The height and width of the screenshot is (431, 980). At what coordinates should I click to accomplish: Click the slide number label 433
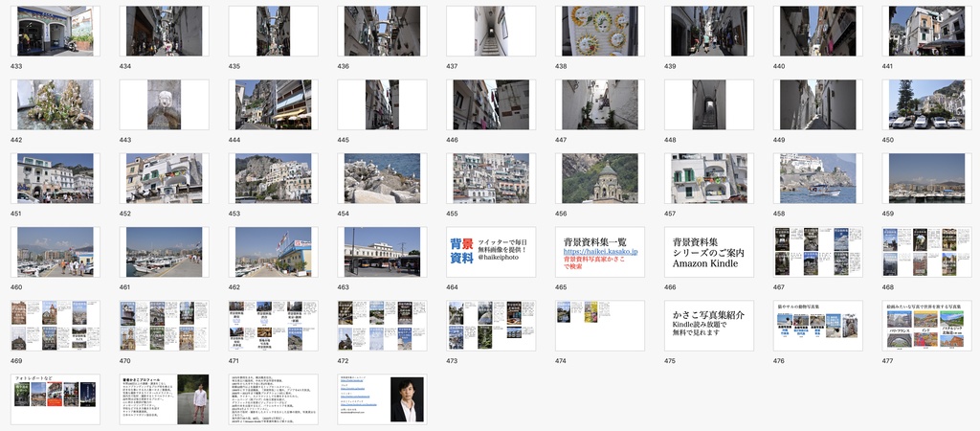(16, 66)
